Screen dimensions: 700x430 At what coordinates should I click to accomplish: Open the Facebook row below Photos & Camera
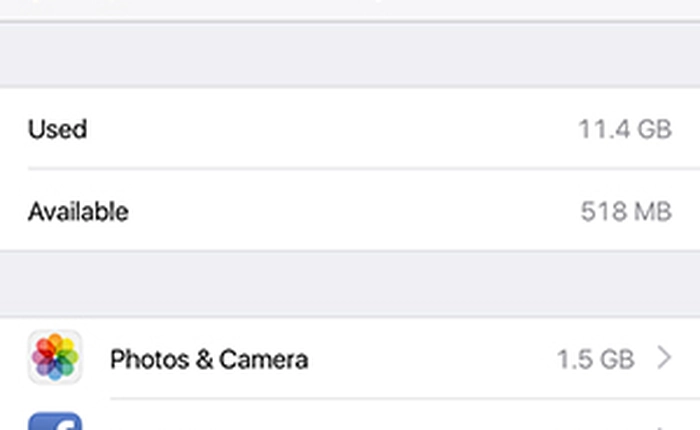click(x=350, y=418)
